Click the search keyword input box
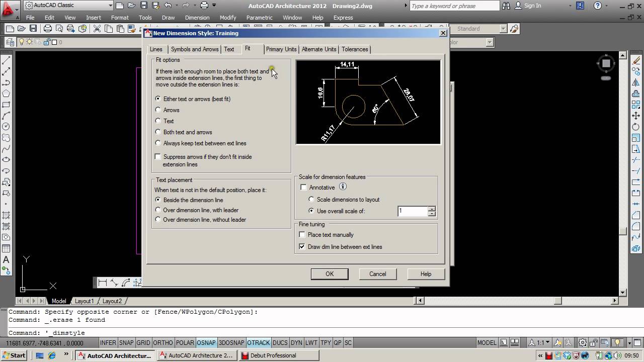644x362 pixels. [x=453, y=6]
